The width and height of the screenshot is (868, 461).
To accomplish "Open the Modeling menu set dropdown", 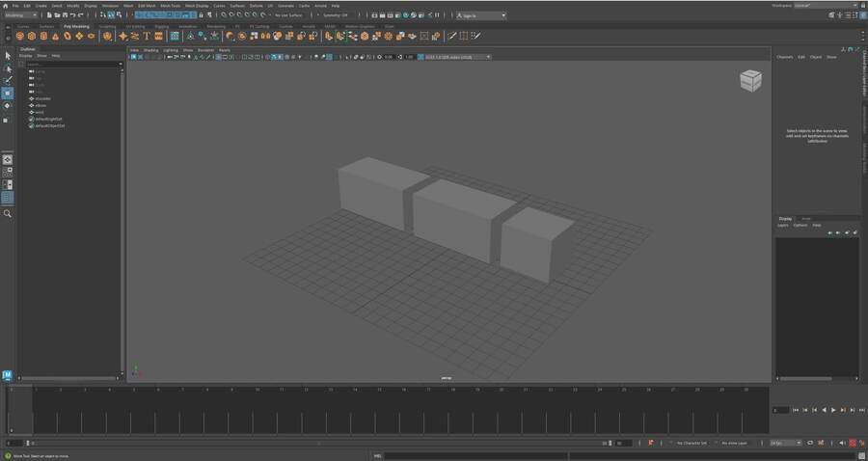I will [x=21, y=15].
